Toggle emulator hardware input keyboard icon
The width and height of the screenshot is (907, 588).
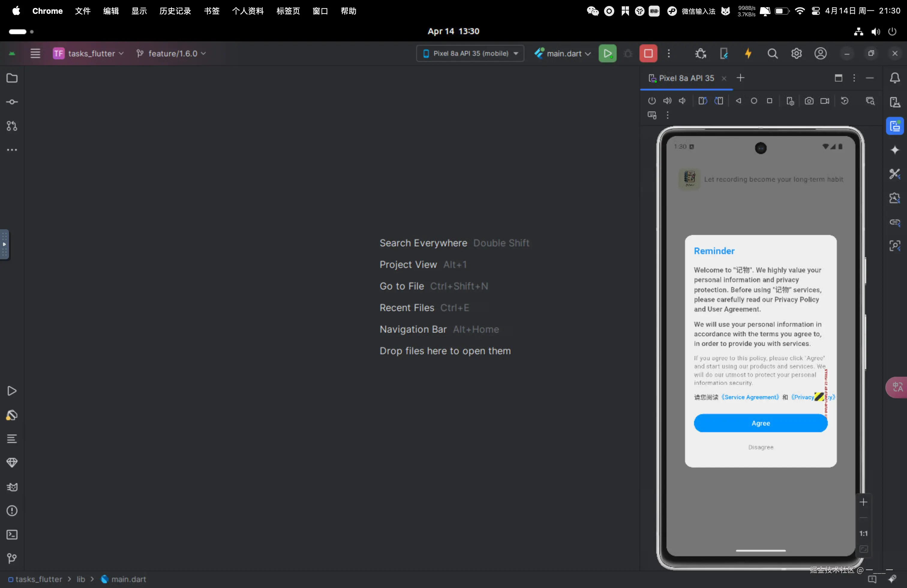click(652, 115)
